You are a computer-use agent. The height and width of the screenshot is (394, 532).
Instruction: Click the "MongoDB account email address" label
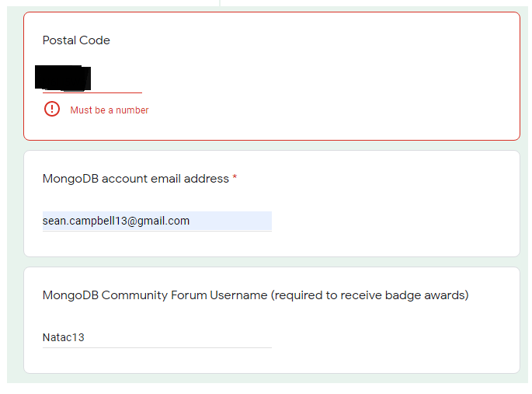pos(136,179)
